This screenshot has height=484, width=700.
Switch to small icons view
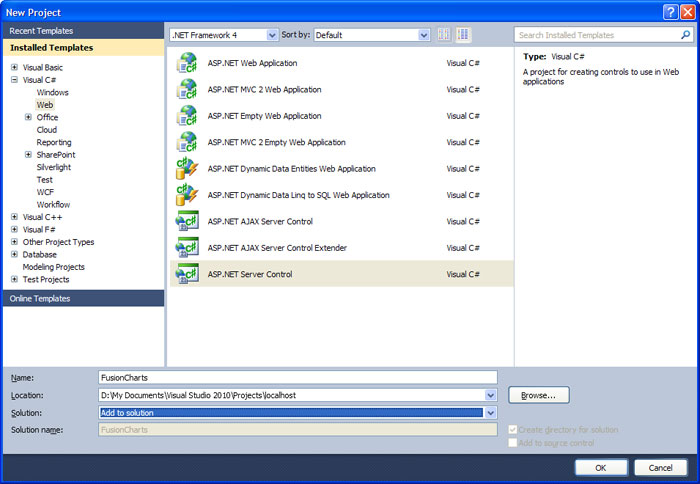click(x=444, y=34)
